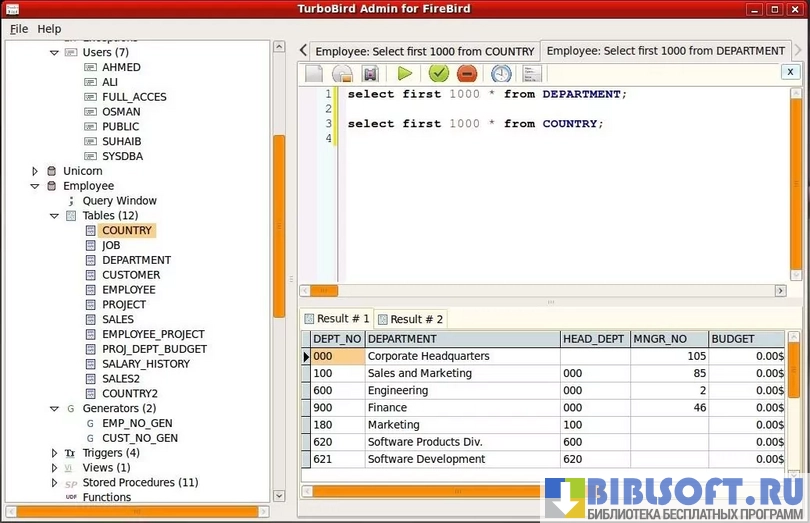Switch to the Result # 2 tab
Image resolution: width=810 pixels, height=523 pixels.
411,319
